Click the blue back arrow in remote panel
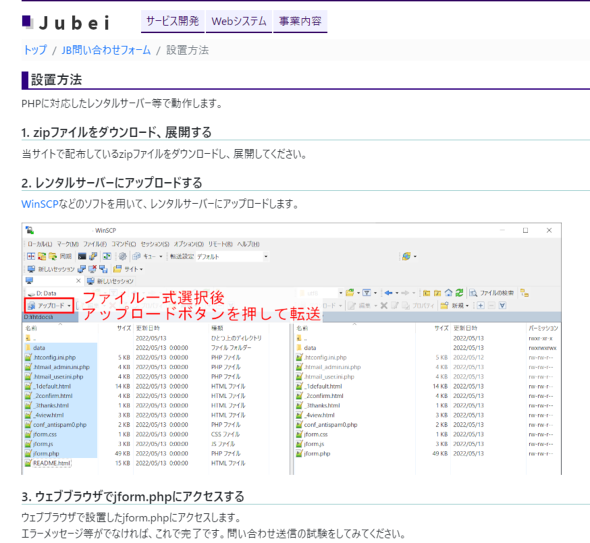The image size is (590, 543). [x=389, y=293]
